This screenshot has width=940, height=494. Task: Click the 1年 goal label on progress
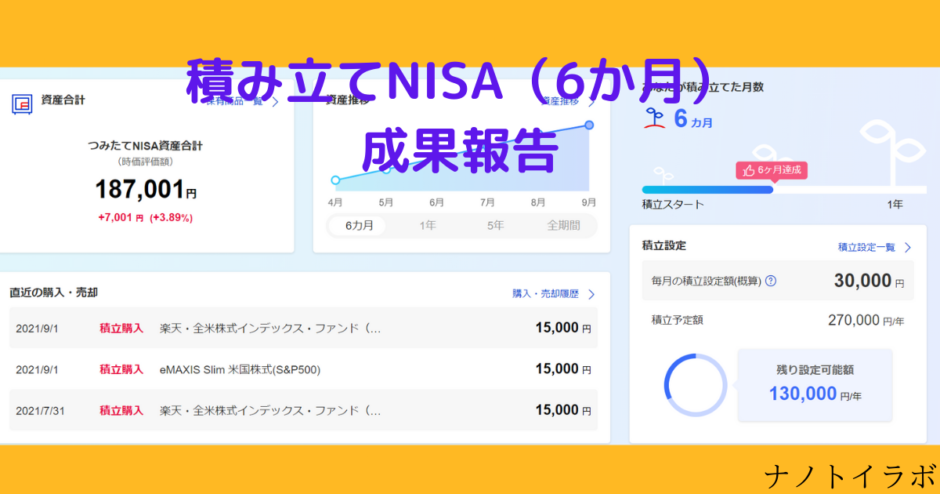tap(894, 204)
